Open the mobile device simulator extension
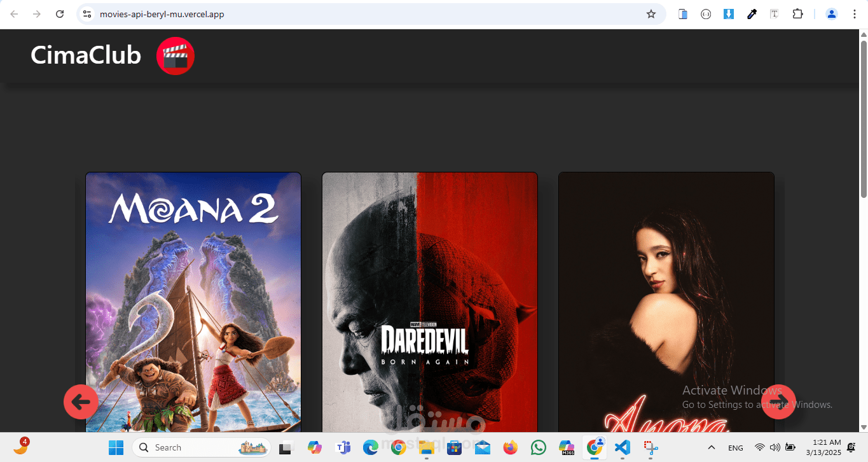The width and height of the screenshot is (868, 462). pyautogui.click(x=683, y=14)
